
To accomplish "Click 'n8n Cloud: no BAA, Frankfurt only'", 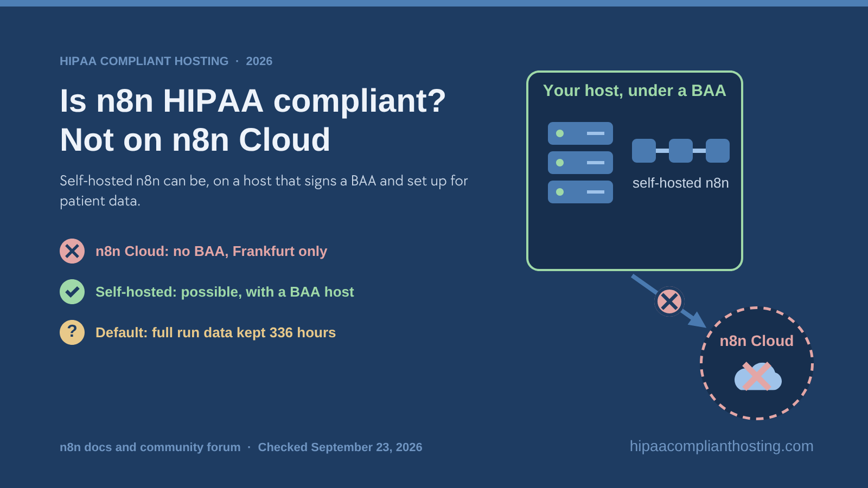I will point(212,251).
